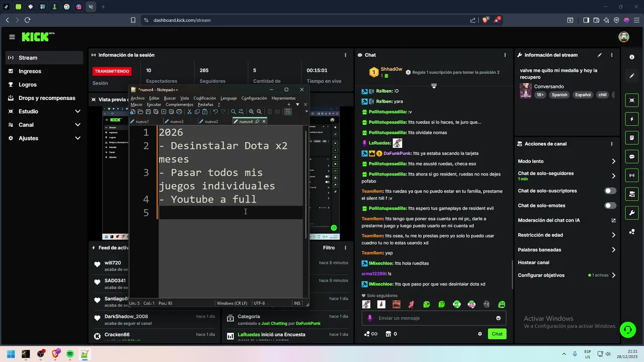Open Archivo menu in Notepad++
This screenshot has height=362, width=644.
[x=137, y=99]
